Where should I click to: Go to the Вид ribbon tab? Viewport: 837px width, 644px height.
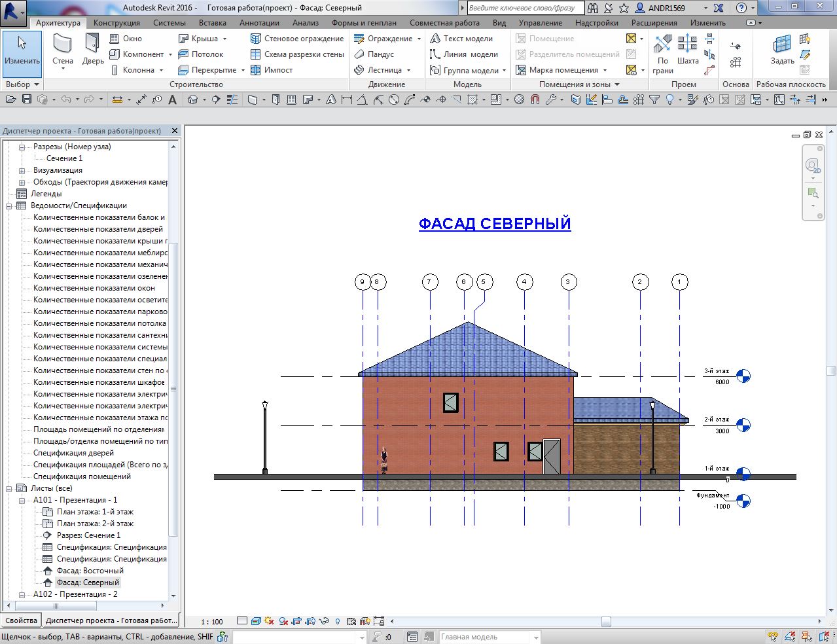[x=499, y=23]
